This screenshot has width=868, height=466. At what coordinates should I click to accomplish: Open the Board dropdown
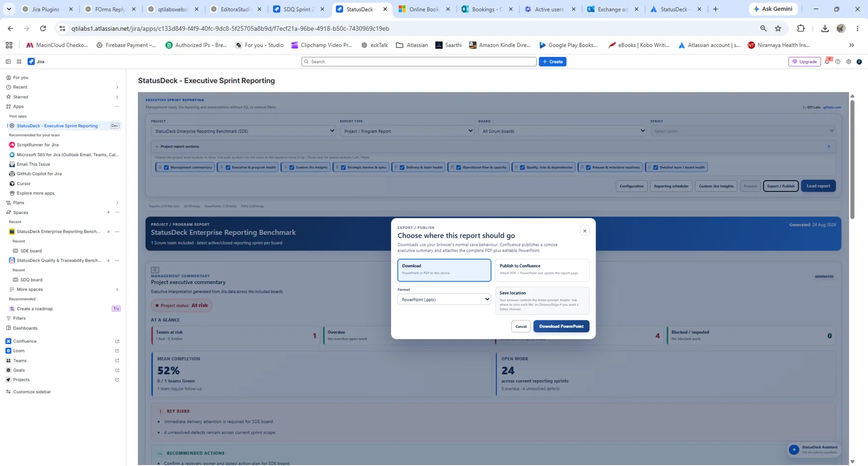[x=562, y=131]
